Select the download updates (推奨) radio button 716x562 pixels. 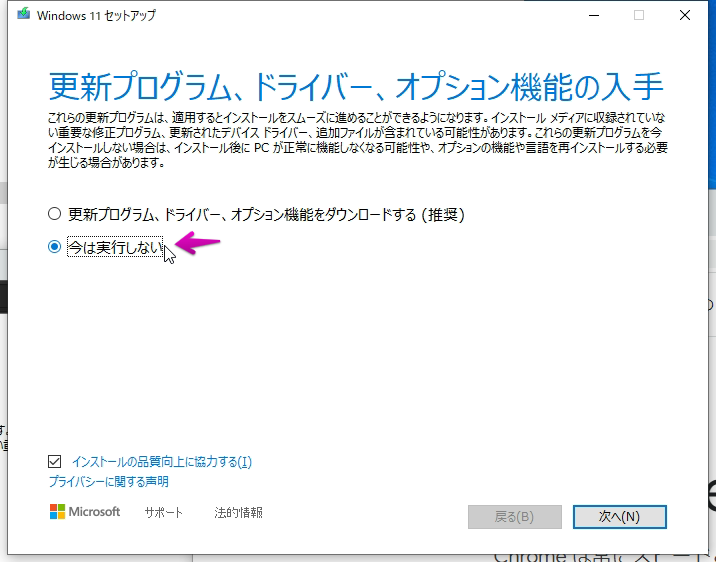[x=54, y=214]
